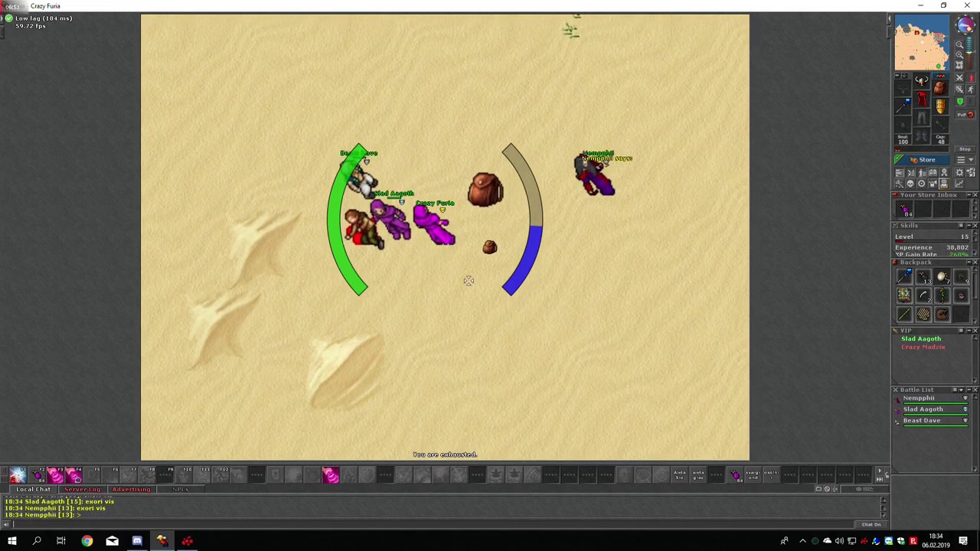Target Slad Aagoth in Battle List

click(933, 410)
